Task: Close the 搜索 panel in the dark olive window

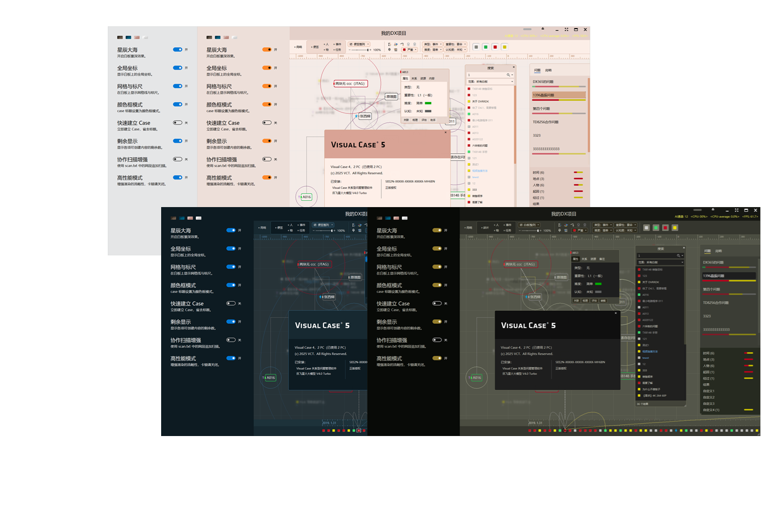Action: coord(683,248)
